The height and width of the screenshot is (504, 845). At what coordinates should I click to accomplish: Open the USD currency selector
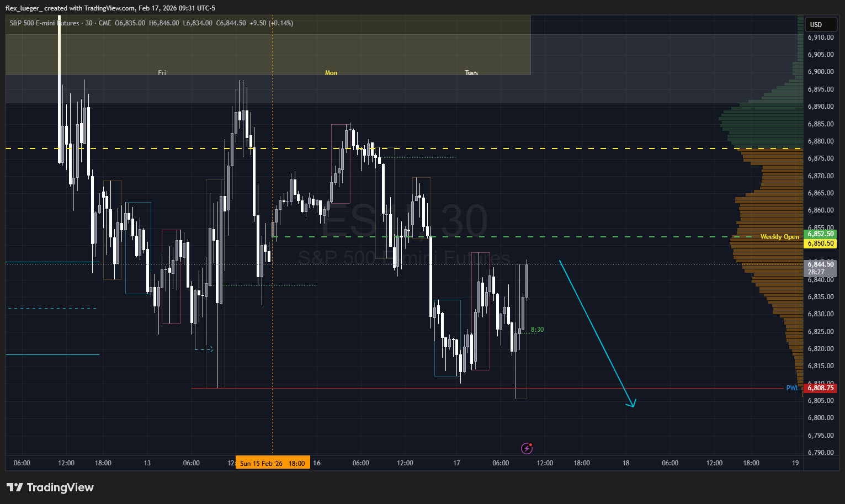(821, 24)
